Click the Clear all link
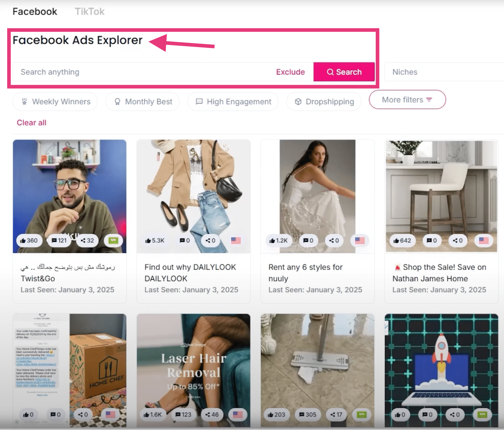Image resolution: width=504 pixels, height=430 pixels. click(x=32, y=122)
